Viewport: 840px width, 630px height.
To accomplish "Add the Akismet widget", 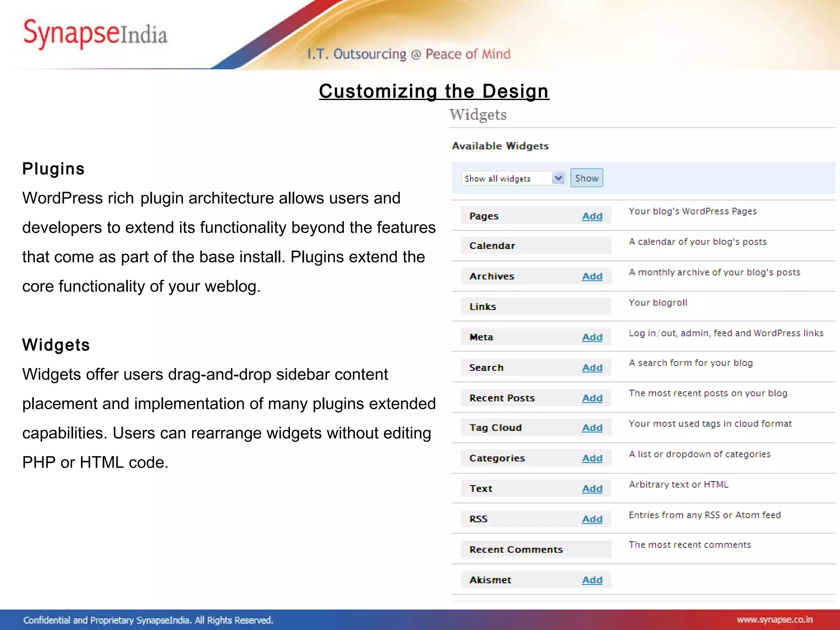I will tap(592, 580).
